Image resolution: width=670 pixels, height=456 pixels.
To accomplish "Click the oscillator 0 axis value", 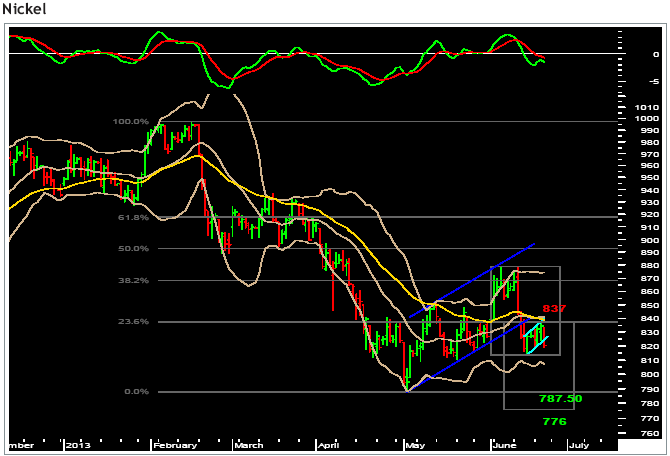I will click(x=656, y=54).
